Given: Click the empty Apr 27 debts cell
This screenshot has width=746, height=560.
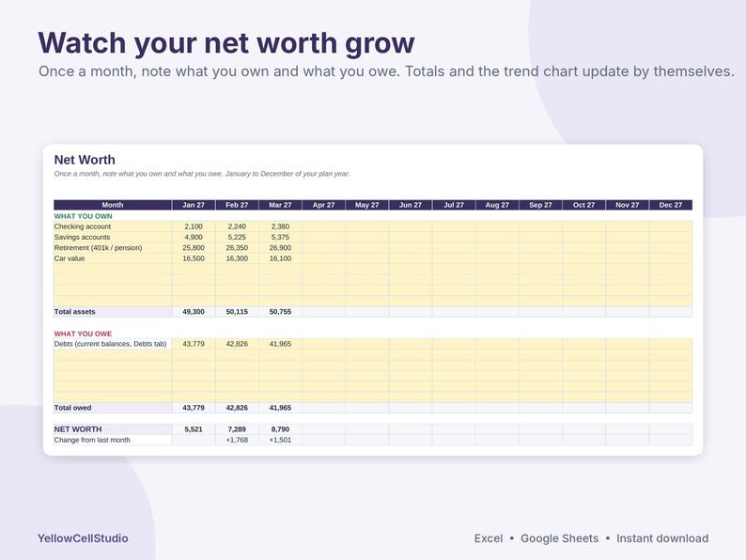Looking at the screenshot, I should [x=323, y=344].
